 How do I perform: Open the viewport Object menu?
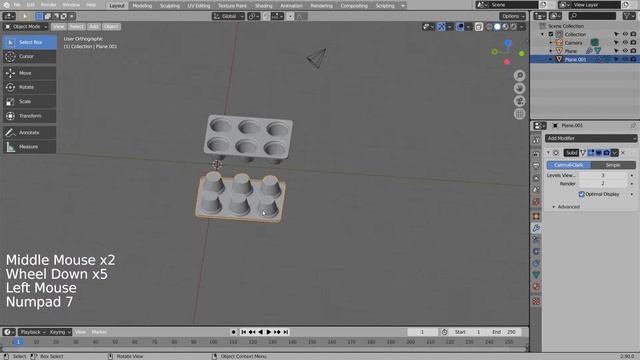pos(111,27)
